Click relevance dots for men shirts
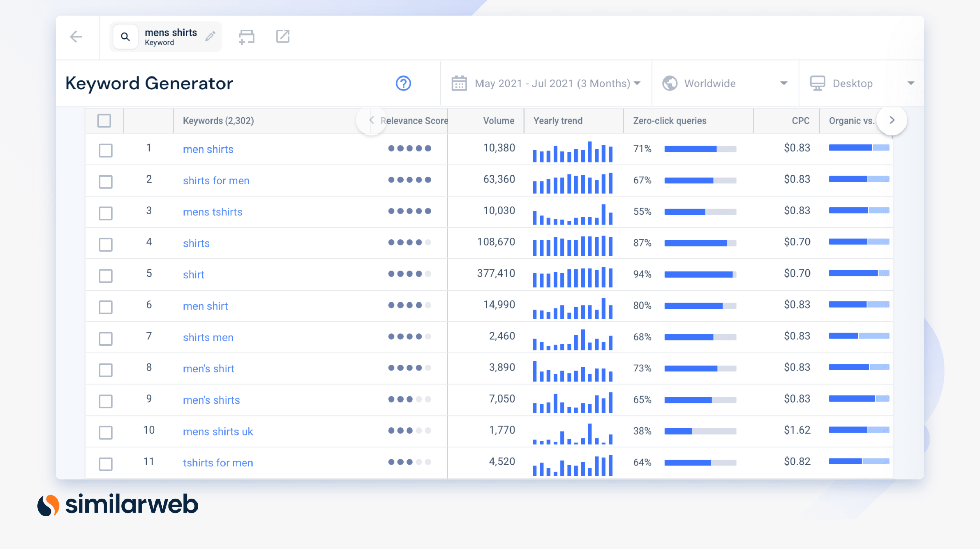The height and width of the screenshot is (549, 980). [409, 148]
